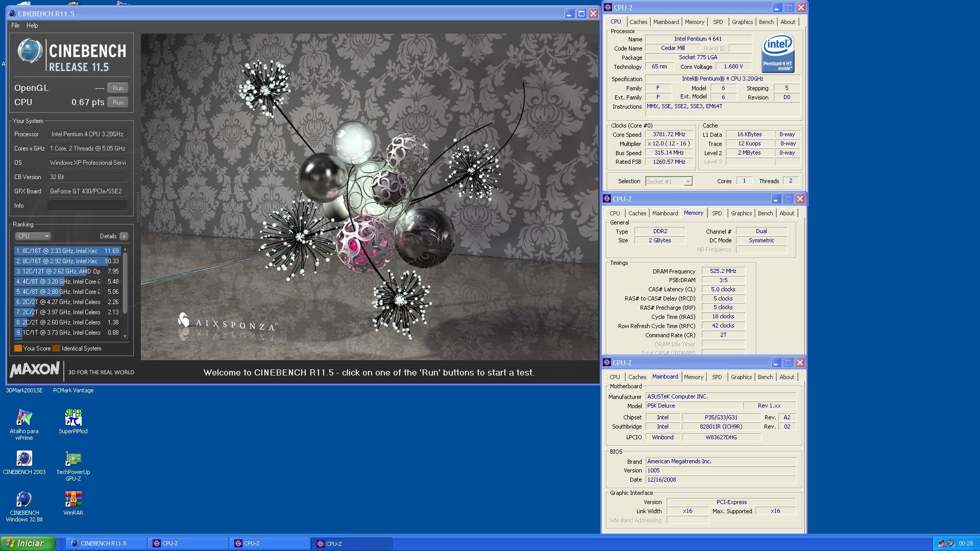Click the Intel Pentium 4 641 name field
Viewport: 980px width, 551px height.
(698, 39)
